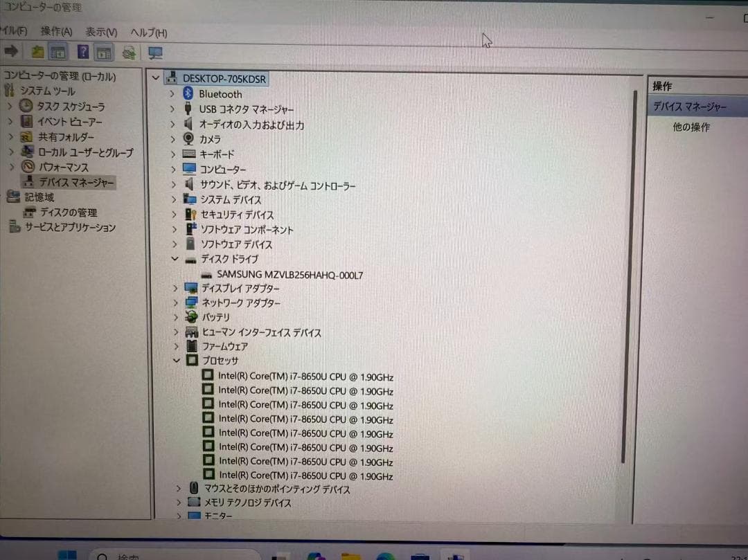Click the Windows Start button on the taskbar

[66, 554]
